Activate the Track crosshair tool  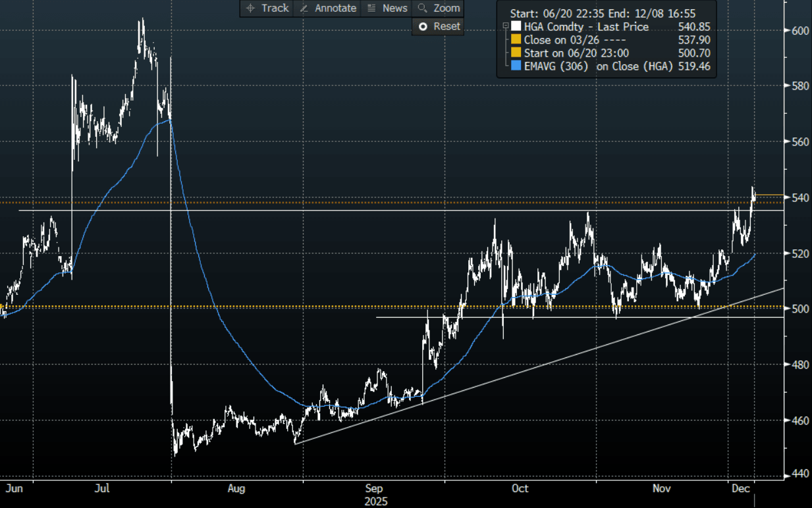point(267,8)
